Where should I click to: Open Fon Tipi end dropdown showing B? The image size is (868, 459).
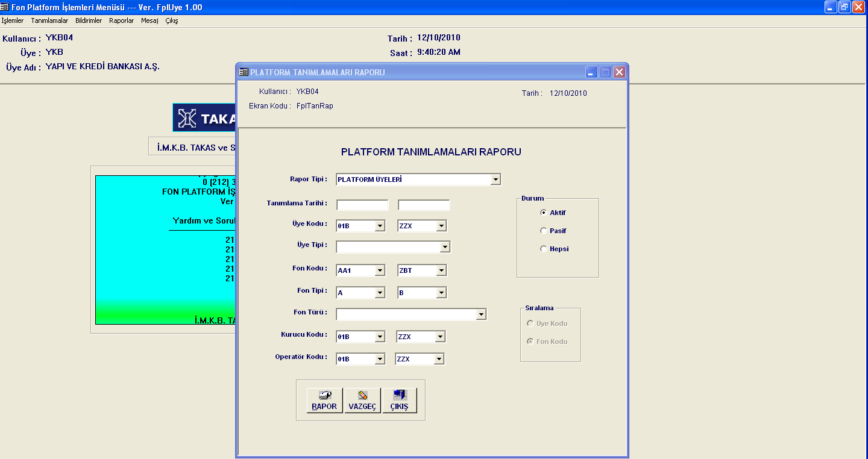(x=441, y=293)
